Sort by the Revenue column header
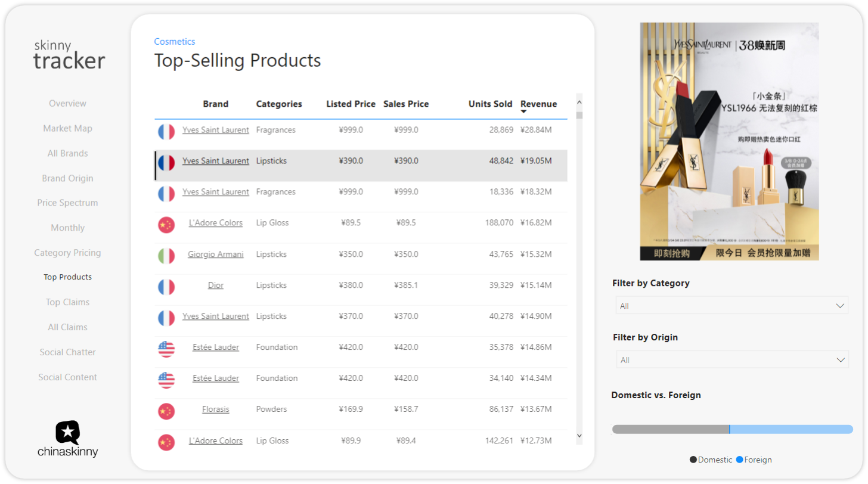This screenshot has width=868, height=484. click(x=539, y=104)
